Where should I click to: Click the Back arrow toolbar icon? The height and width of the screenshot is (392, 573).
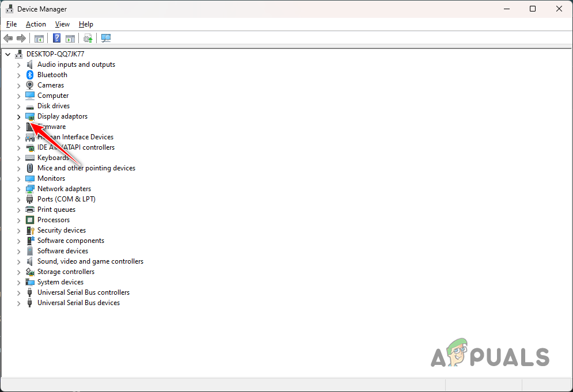[8, 38]
